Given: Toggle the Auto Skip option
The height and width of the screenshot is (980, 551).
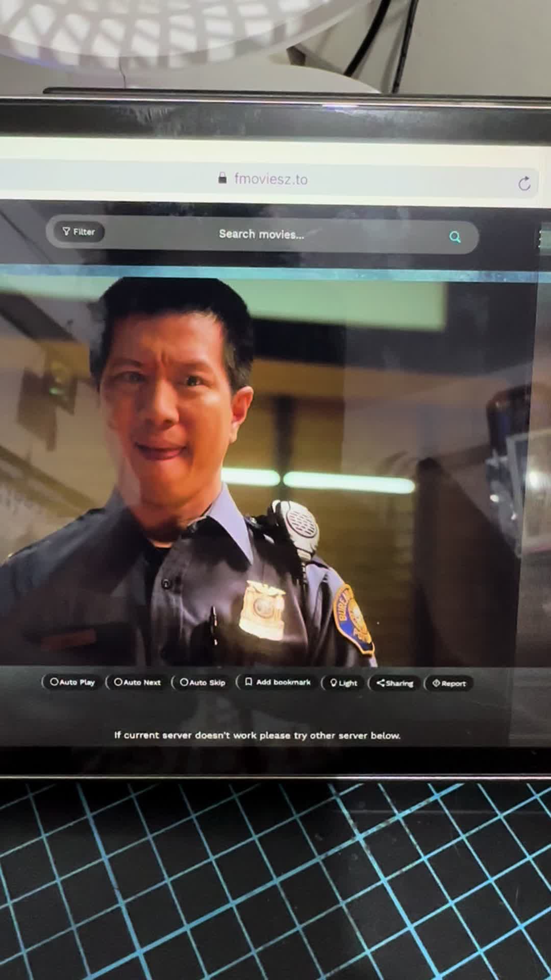Looking at the screenshot, I should tap(203, 682).
